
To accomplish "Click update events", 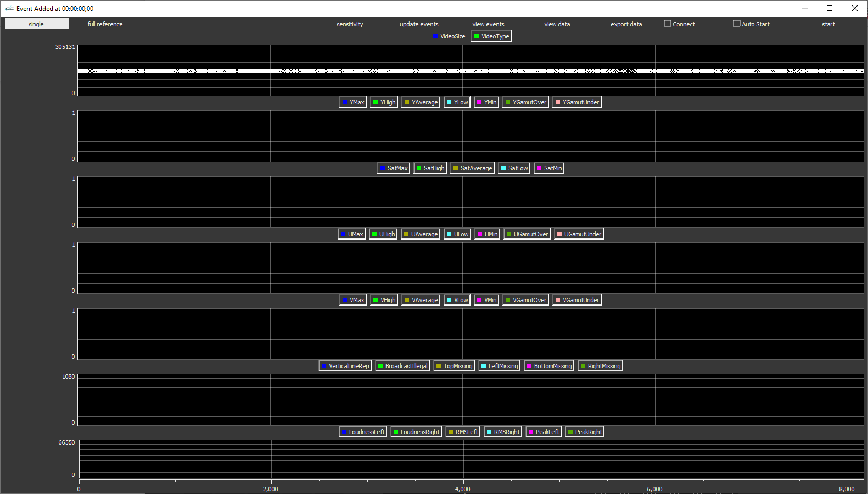I will (419, 24).
